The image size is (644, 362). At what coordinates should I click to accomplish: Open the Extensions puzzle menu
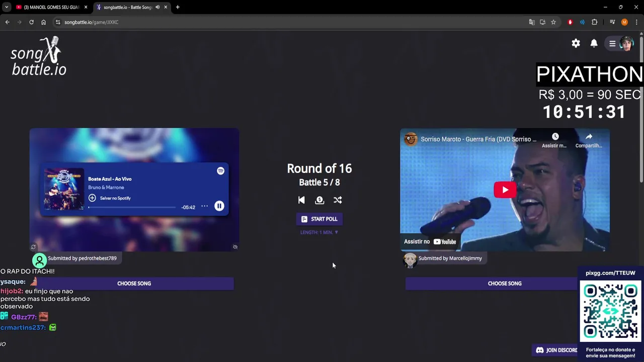click(x=594, y=22)
